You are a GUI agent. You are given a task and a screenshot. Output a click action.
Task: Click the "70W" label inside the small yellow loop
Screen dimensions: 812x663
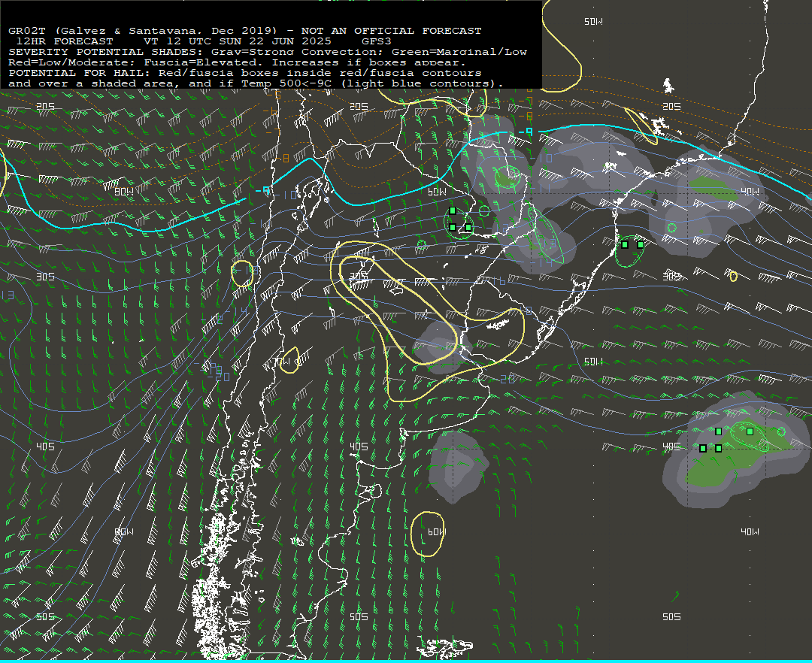(x=282, y=361)
